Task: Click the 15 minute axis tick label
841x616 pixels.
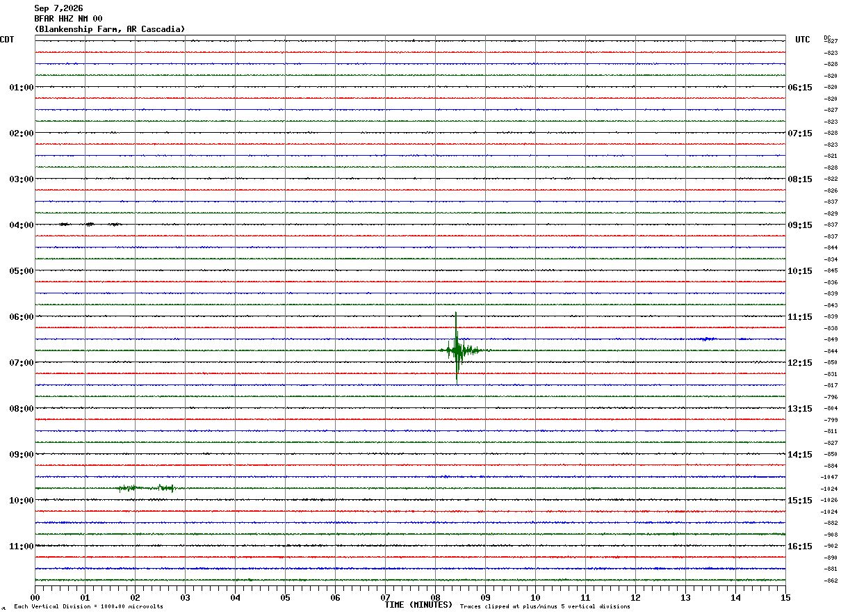Action: [x=785, y=598]
